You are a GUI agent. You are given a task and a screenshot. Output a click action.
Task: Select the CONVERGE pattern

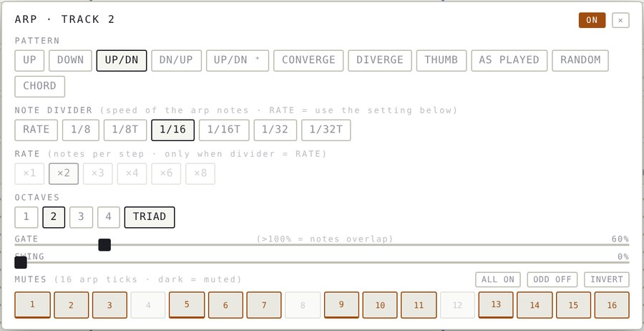coord(308,60)
